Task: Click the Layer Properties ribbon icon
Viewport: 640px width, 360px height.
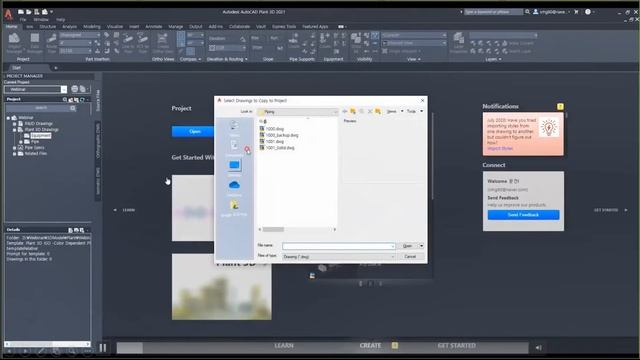Action: pyautogui.click(x=459, y=43)
